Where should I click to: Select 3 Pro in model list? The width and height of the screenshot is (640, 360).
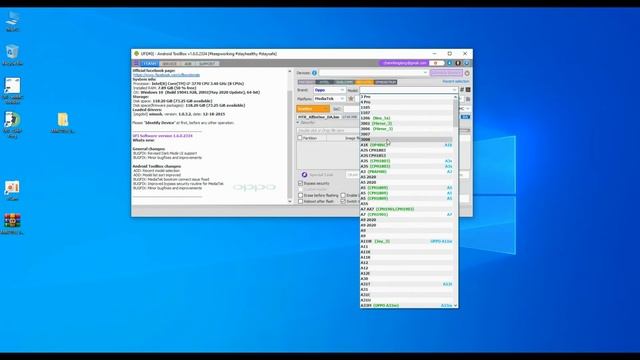pyautogui.click(x=407, y=97)
